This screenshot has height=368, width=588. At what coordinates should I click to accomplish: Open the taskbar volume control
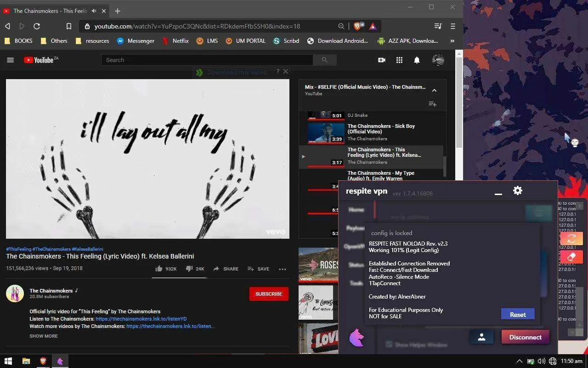pos(542,361)
